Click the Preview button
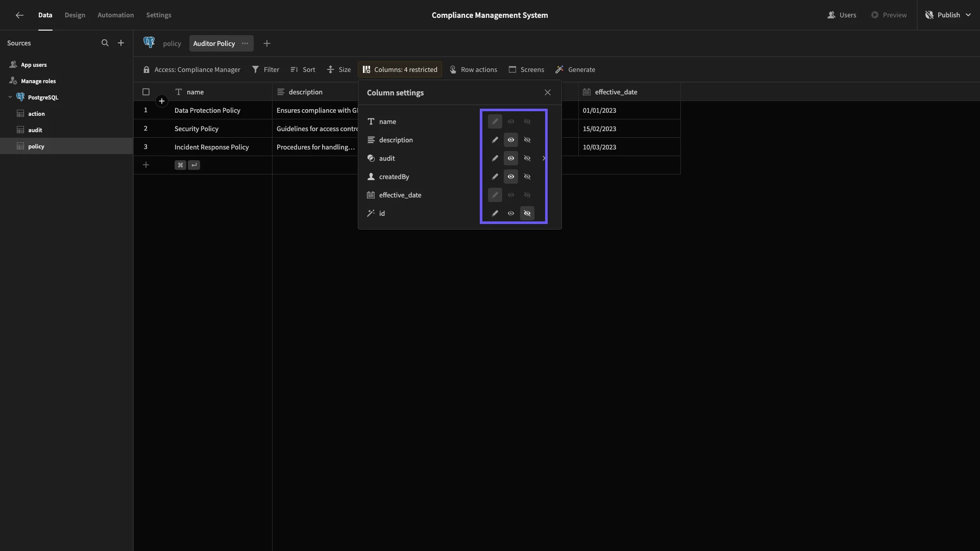Viewport: 980px width, 551px height. pyautogui.click(x=889, y=15)
